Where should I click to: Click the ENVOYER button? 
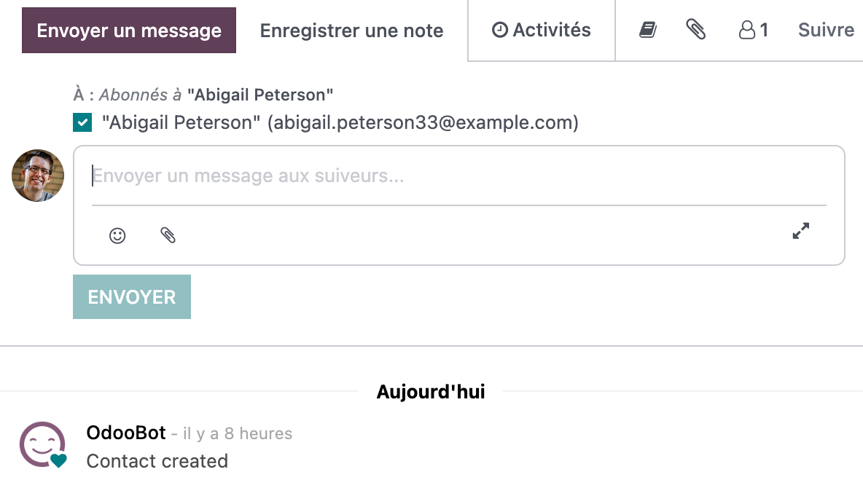tap(131, 296)
